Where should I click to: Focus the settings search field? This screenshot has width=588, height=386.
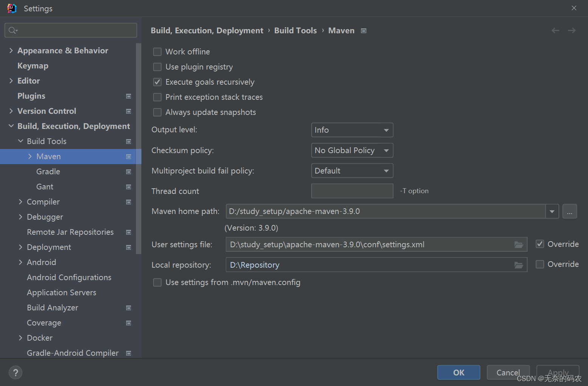coord(71,30)
